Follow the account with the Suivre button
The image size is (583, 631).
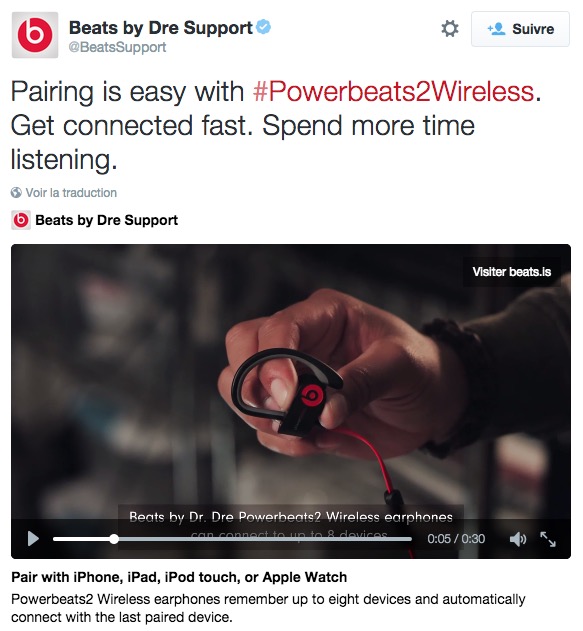coord(520,29)
